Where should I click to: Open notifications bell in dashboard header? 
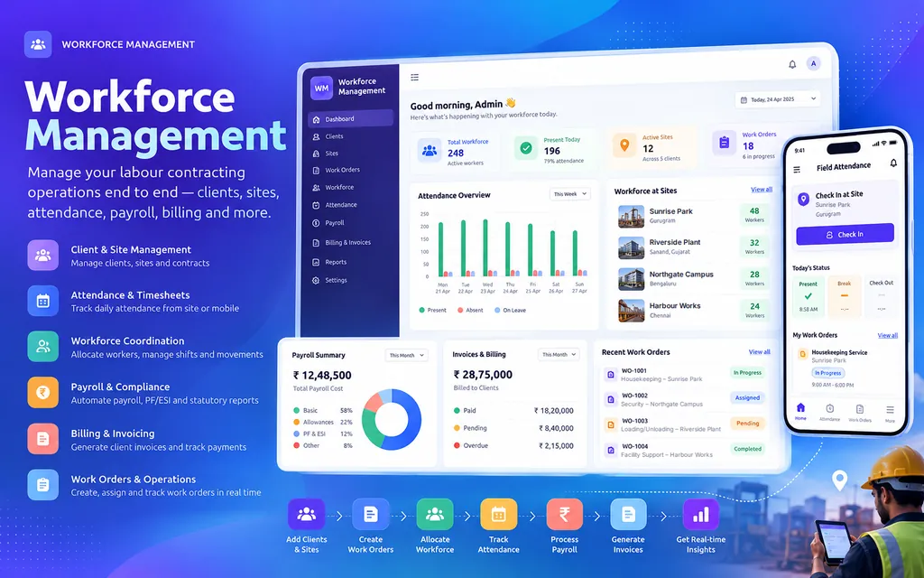[792, 64]
